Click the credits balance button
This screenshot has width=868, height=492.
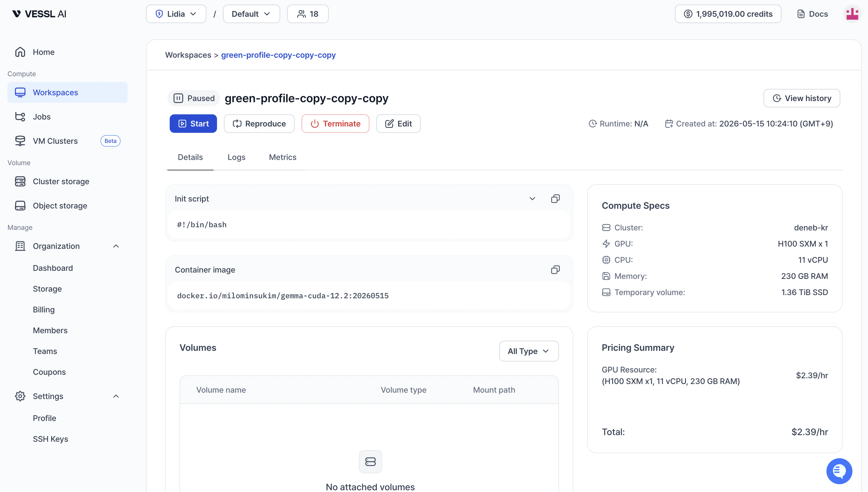click(x=728, y=14)
